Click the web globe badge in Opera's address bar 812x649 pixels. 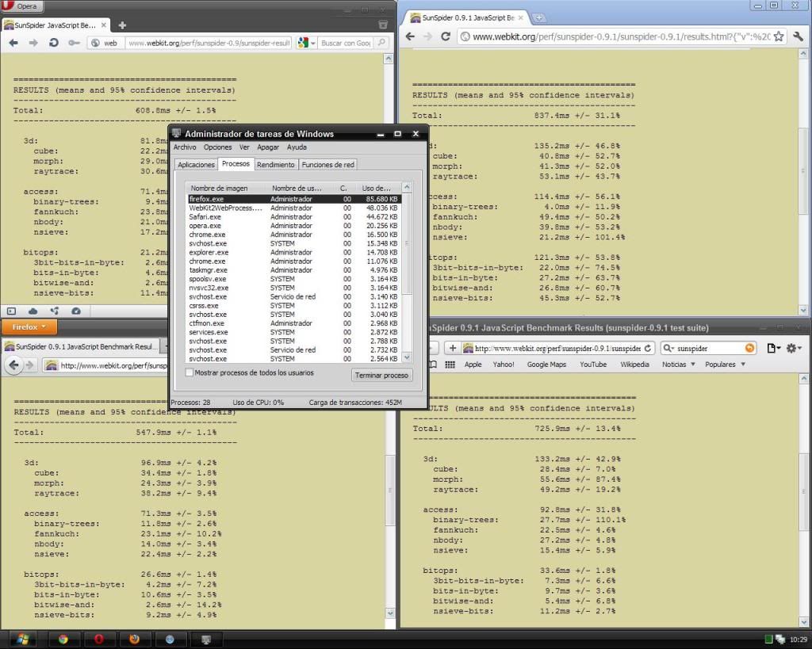pyautogui.click(x=105, y=43)
